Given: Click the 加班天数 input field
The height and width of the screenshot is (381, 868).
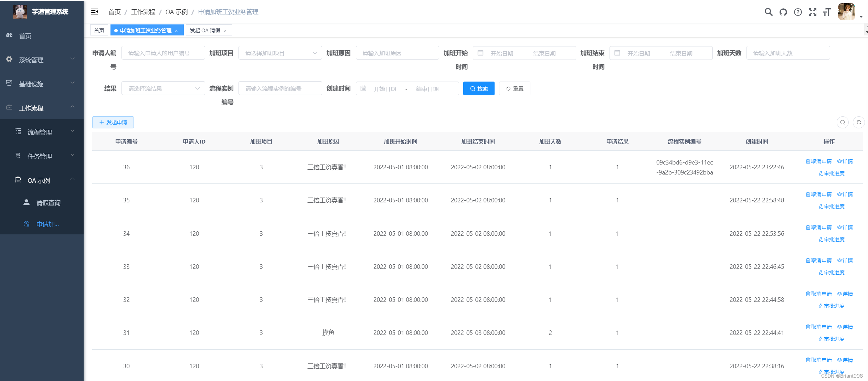Looking at the screenshot, I should (x=788, y=53).
